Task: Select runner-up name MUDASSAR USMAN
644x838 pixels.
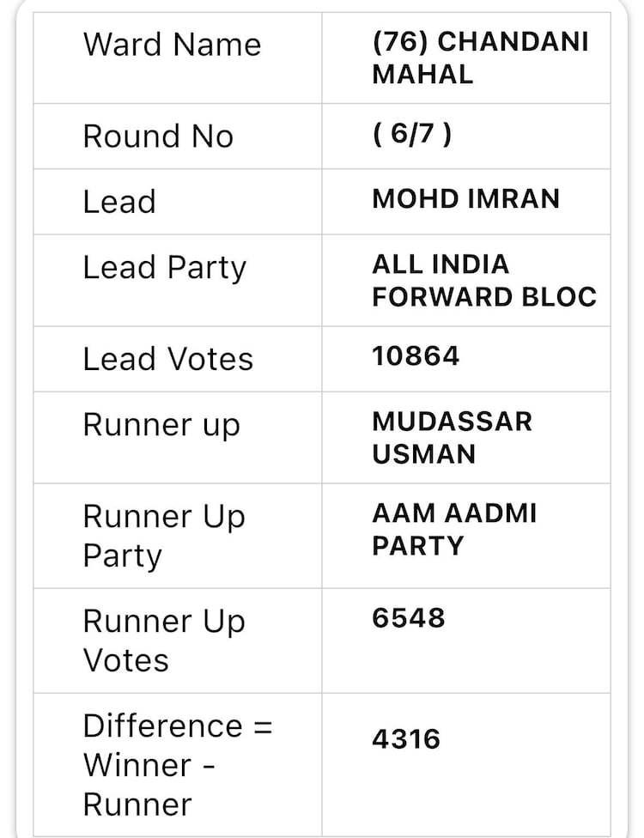Action: (x=452, y=437)
